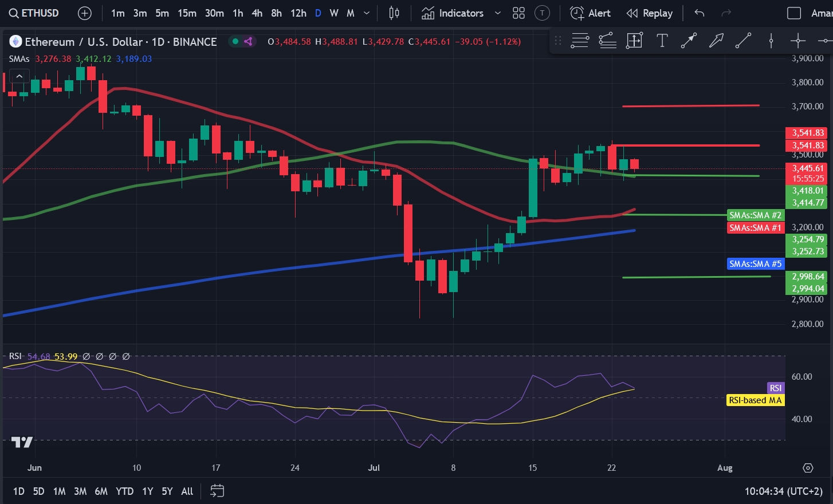833x504 pixels.
Task: Collapse the indicator legend with chevron
Action: (x=19, y=76)
